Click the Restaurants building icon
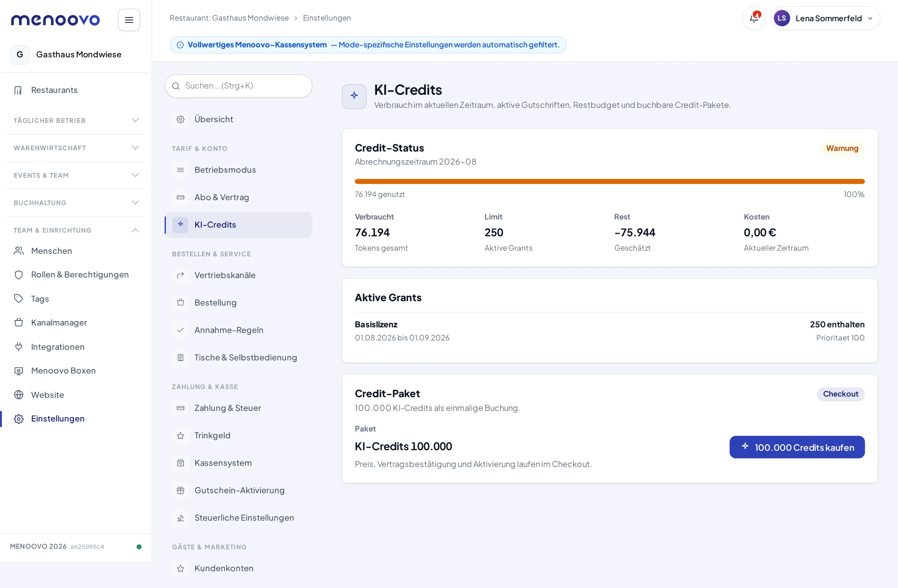Screen dimensions: 898x588 coord(18,90)
